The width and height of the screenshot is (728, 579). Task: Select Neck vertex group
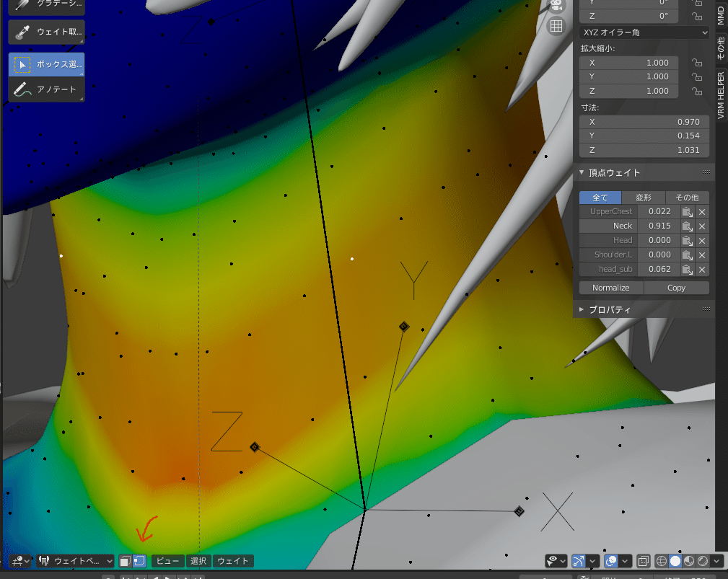point(608,226)
